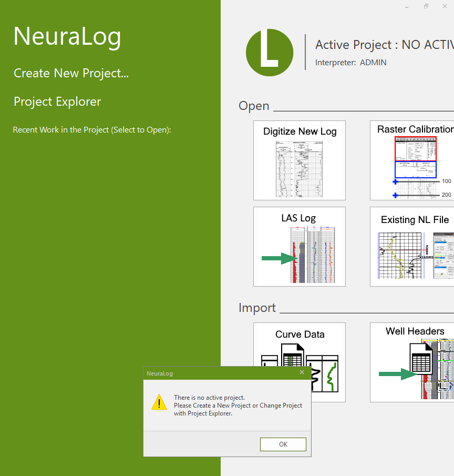Click the Interpreter: ADMIN label
This screenshot has height=476, width=454.
coord(351,63)
